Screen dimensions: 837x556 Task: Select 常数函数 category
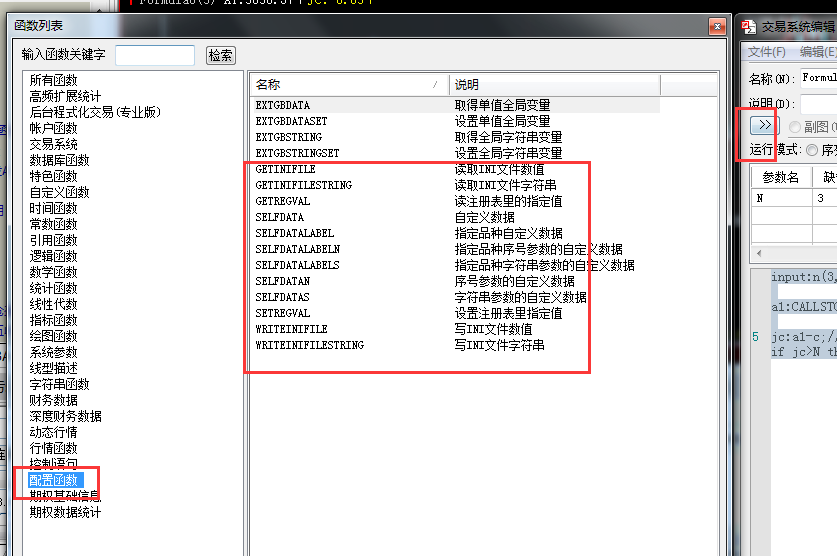pyautogui.click(x=53, y=224)
